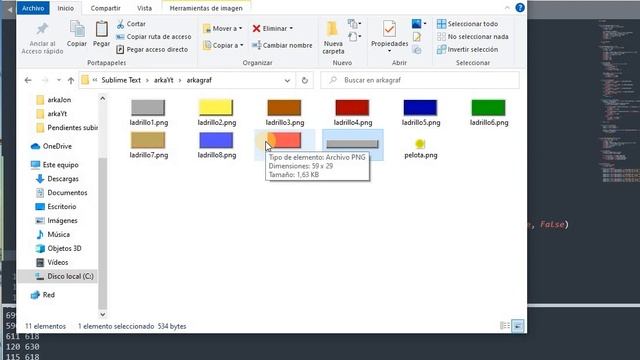The height and width of the screenshot is (360, 640).
Task: Click the sidebar scroll down arrow
Action: click(102, 314)
